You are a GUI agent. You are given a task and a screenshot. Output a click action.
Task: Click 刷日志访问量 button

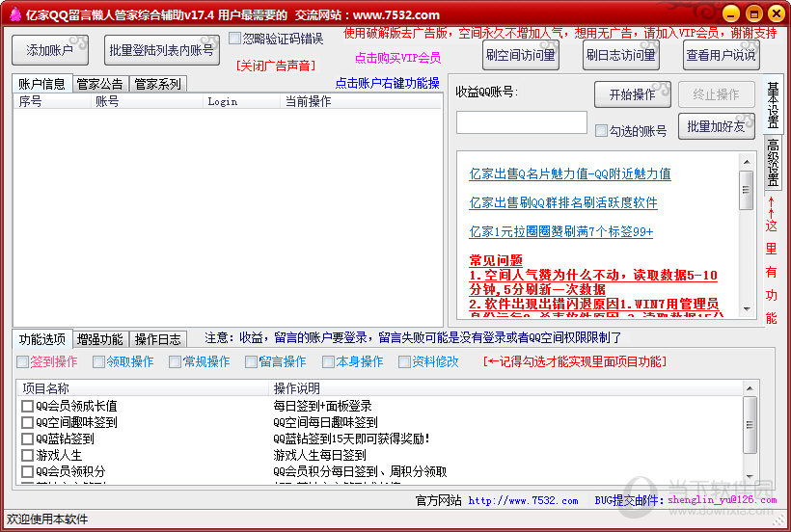point(621,55)
